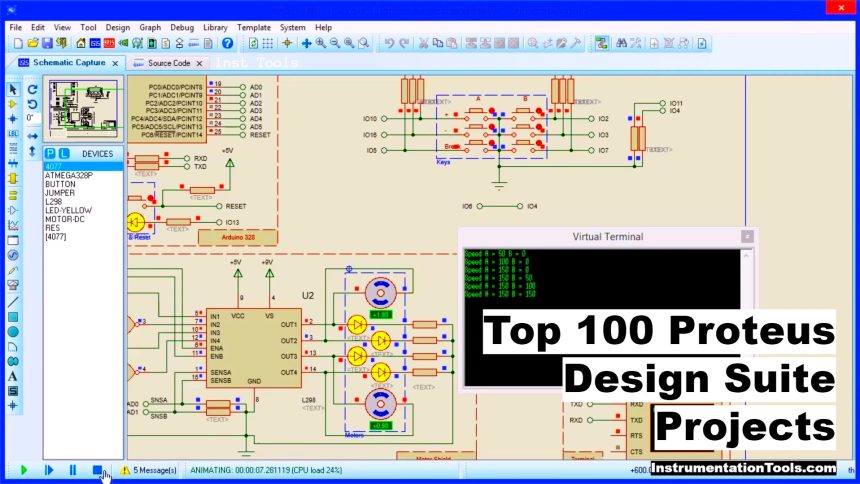Open the Graph menu
The image size is (860, 484).
(x=150, y=27)
